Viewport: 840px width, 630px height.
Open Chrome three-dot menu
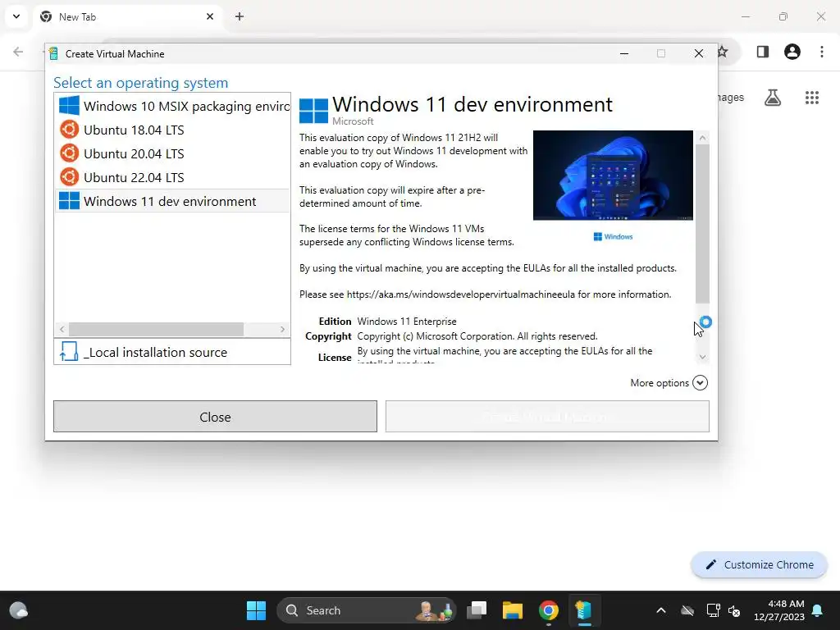click(x=822, y=52)
